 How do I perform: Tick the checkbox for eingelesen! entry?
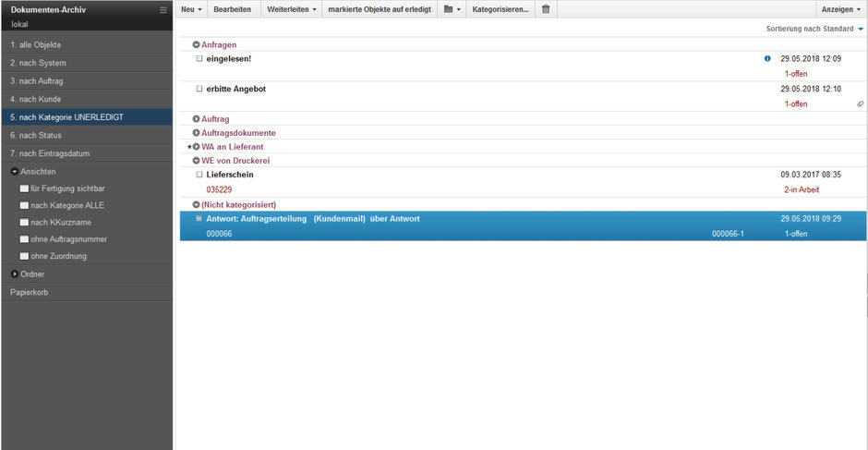199,59
